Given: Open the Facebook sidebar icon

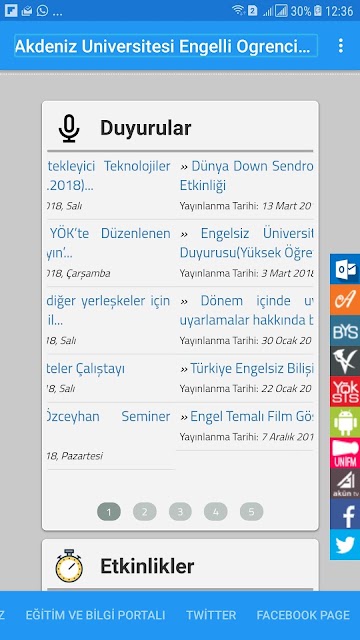Looking at the screenshot, I should point(345,514).
